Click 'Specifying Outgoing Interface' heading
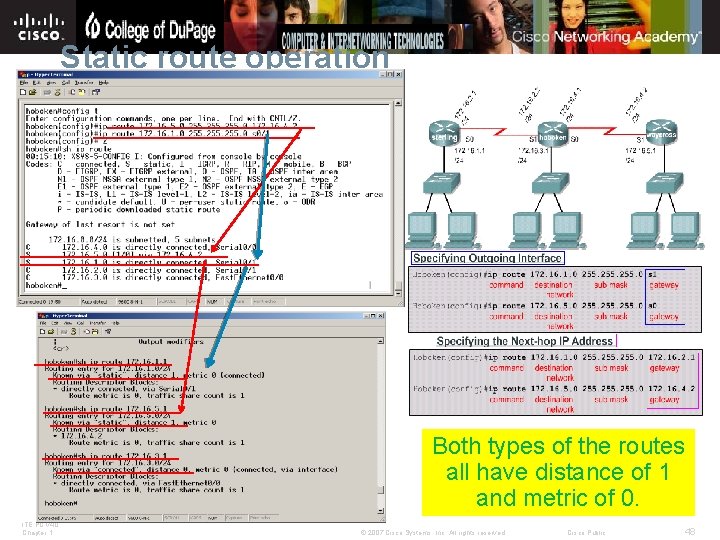 point(487,258)
